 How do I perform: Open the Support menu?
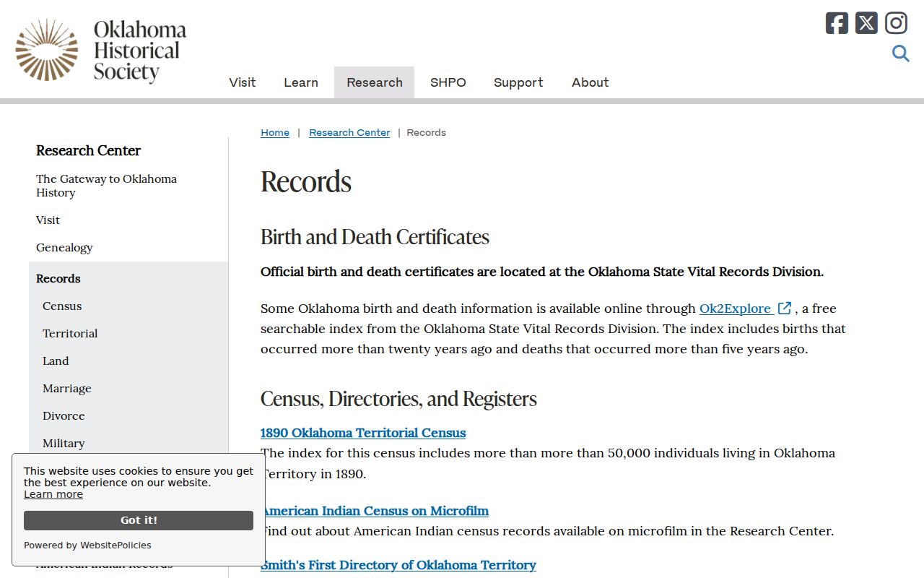coord(518,82)
